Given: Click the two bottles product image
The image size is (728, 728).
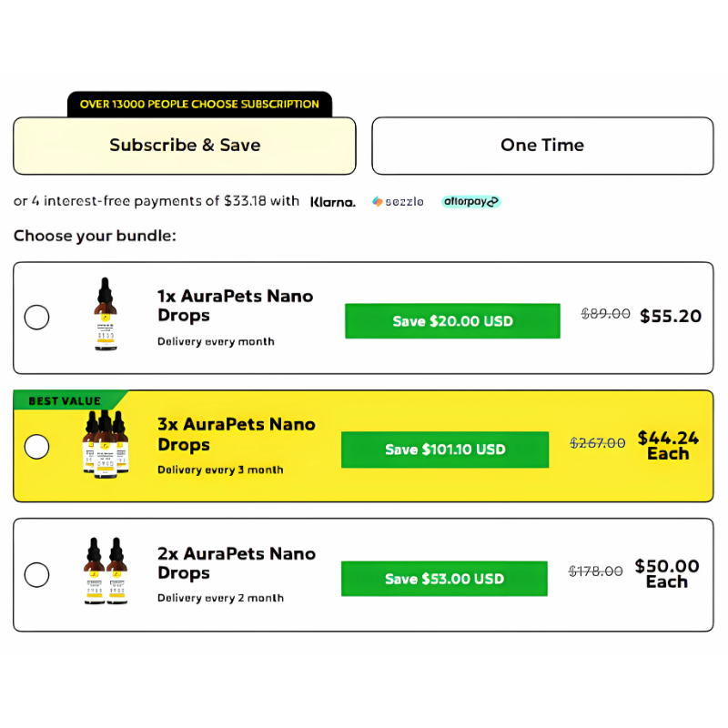Looking at the screenshot, I should pyautogui.click(x=106, y=571).
